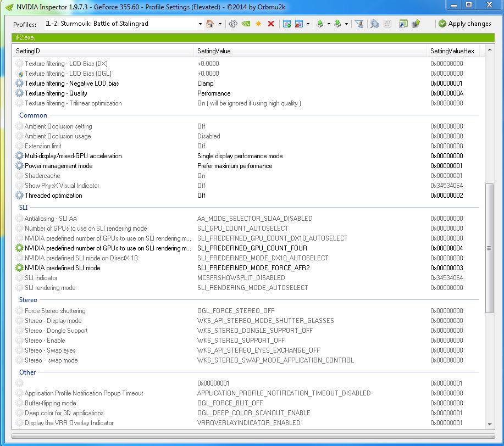Add application to profile icon
504x446 pixels.
coord(287,24)
